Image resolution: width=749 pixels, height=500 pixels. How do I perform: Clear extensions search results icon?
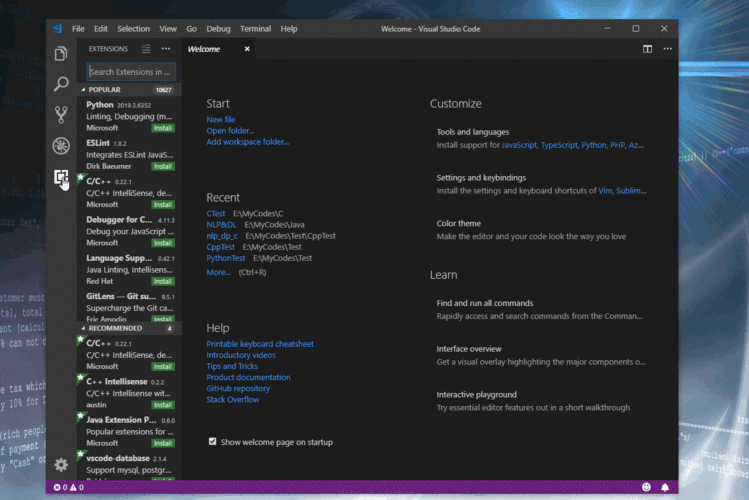(x=146, y=48)
